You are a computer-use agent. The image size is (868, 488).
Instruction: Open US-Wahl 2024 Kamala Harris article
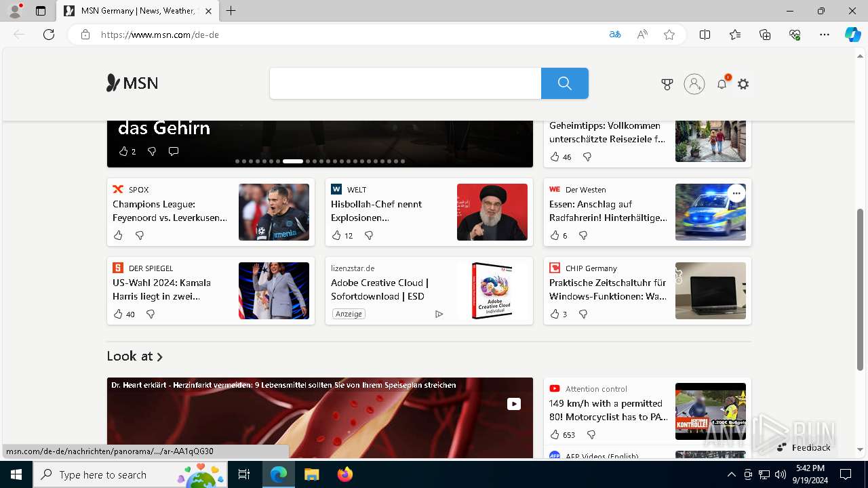[x=162, y=289]
